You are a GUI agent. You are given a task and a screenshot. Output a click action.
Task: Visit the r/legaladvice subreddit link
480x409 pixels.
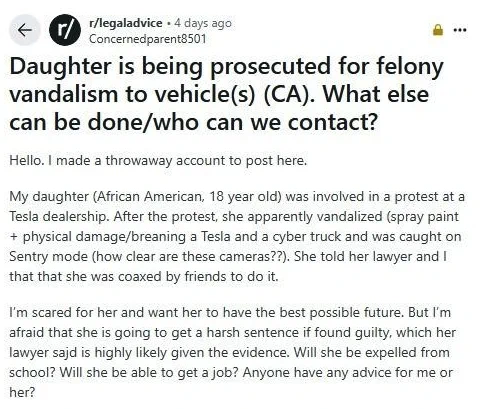(126, 23)
